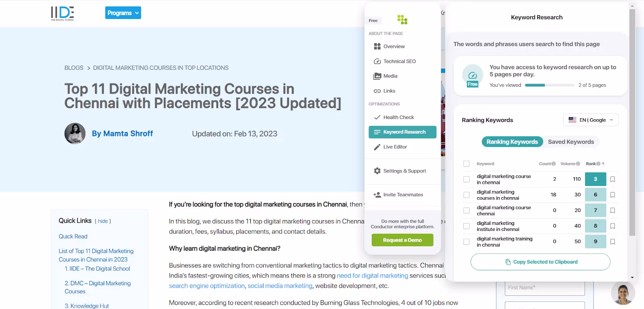This screenshot has width=644, height=309.
Task: Open 'social media marketing' link
Action: click(280, 286)
